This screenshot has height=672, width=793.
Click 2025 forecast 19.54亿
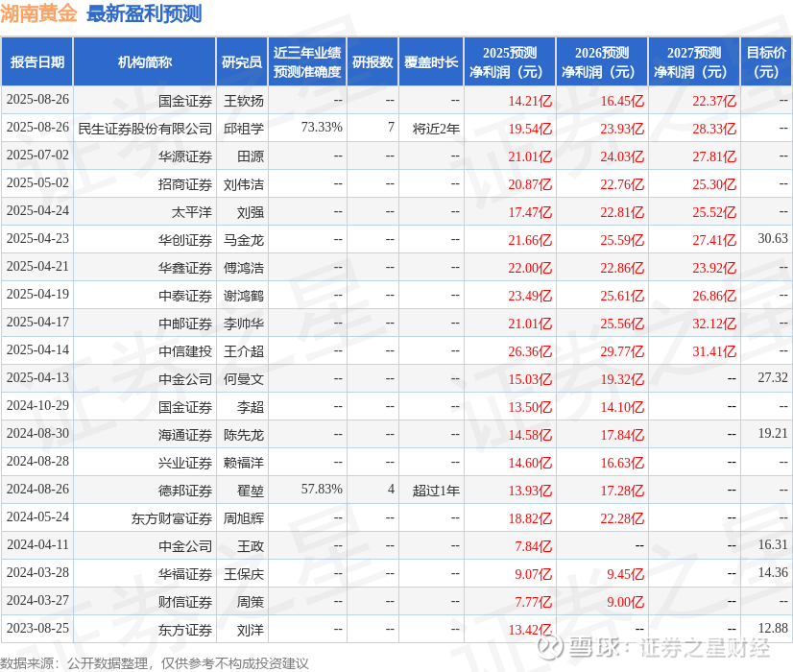530,129
